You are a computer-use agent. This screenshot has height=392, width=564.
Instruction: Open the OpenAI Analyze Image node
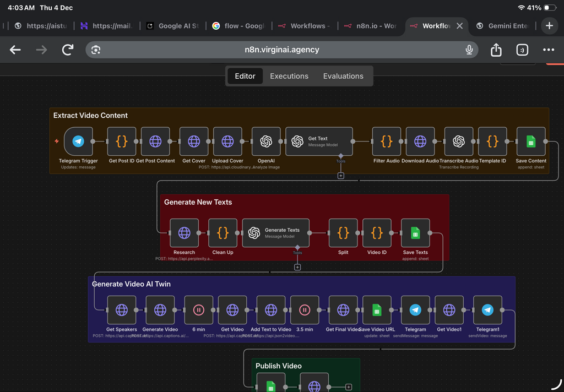266,141
